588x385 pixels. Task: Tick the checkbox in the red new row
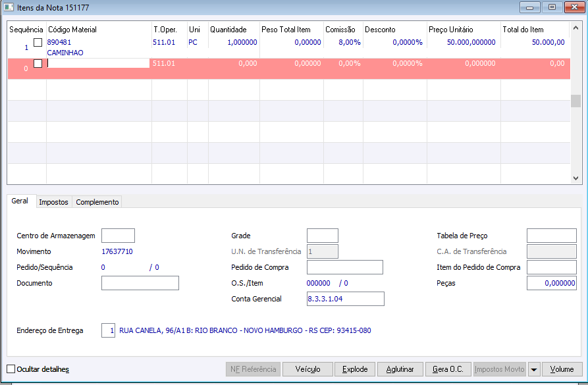pyautogui.click(x=38, y=63)
